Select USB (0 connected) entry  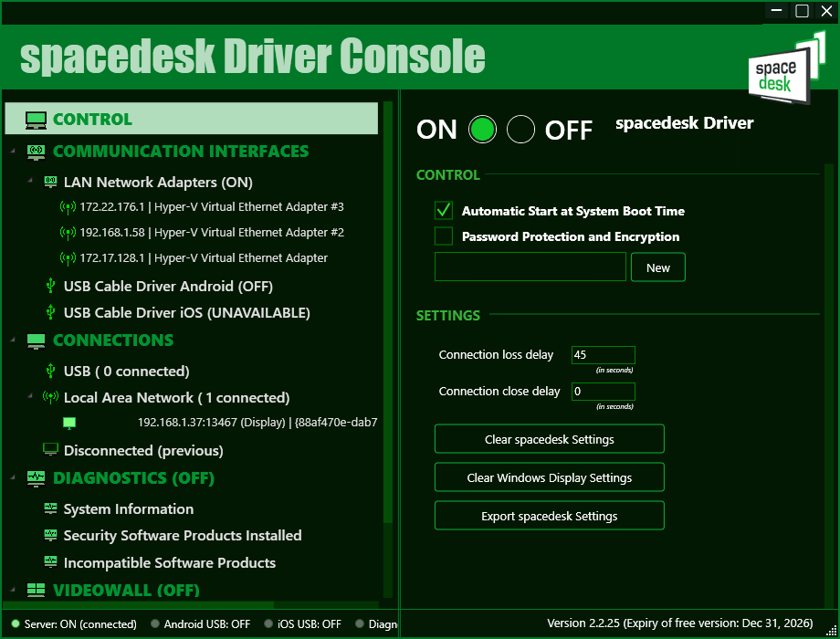tap(126, 372)
